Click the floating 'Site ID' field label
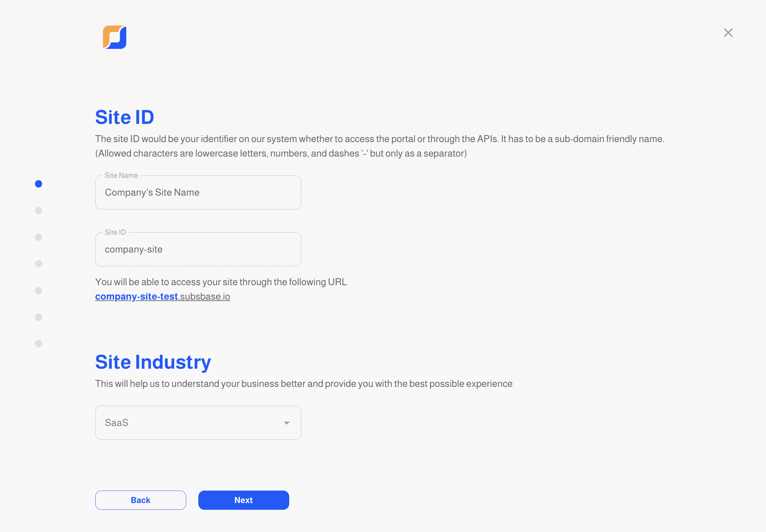Image resolution: width=766 pixels, height=532 pixels. (x=115, y=232)
